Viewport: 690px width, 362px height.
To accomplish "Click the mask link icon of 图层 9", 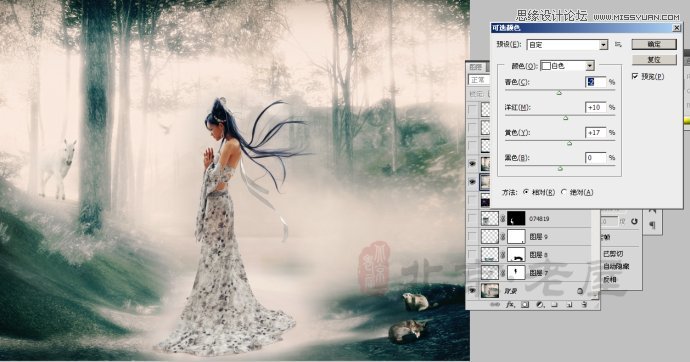I will [503, 237].
